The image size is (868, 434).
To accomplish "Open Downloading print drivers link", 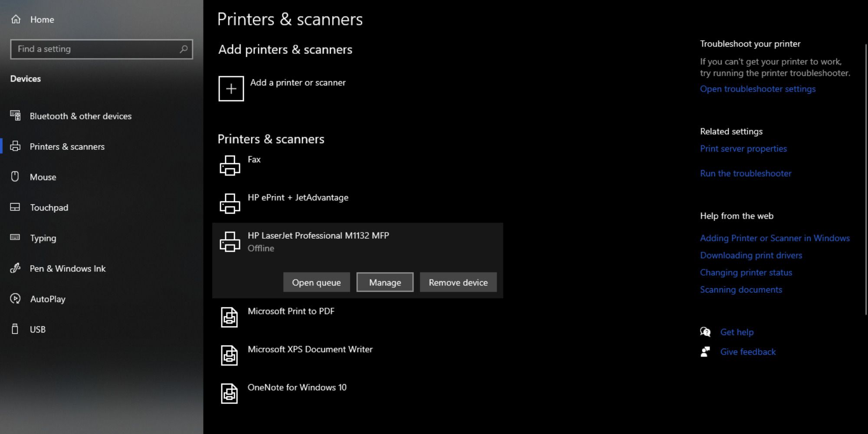I will [x=751, y=255].
